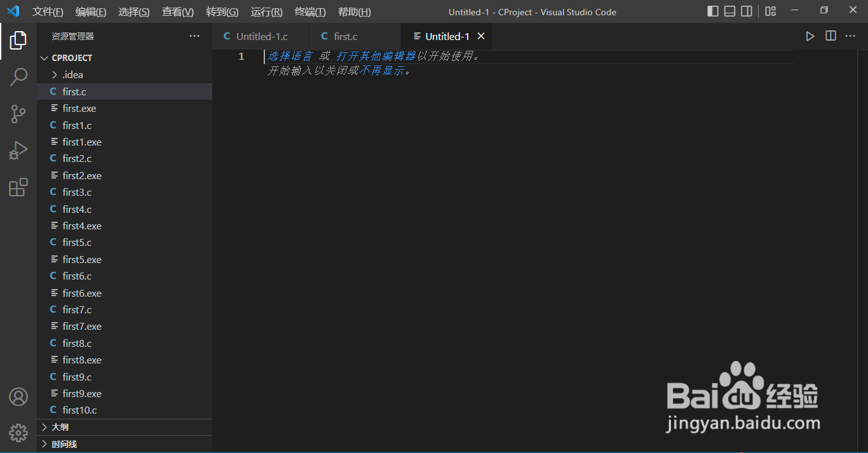Screen dimensions: 868x453
Task: Expand the .idea folder
Action: 125,75
